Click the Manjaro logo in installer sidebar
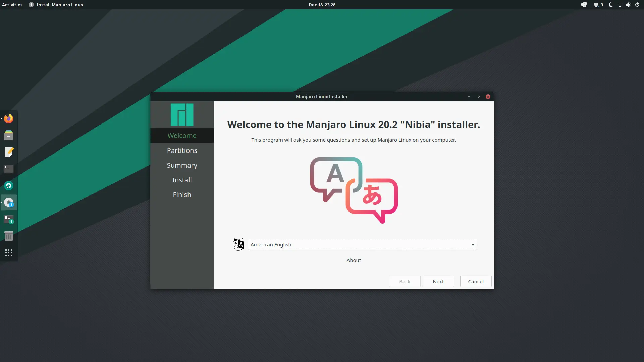 point(182,115)
